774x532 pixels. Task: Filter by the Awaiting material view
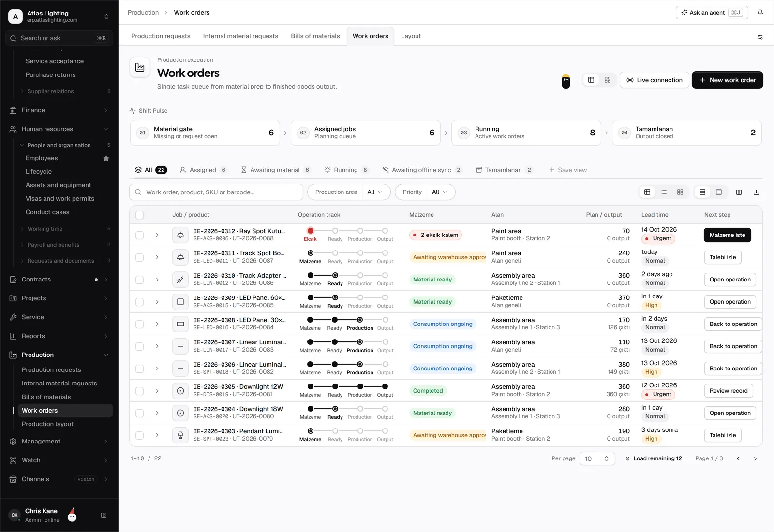[276, 170]
